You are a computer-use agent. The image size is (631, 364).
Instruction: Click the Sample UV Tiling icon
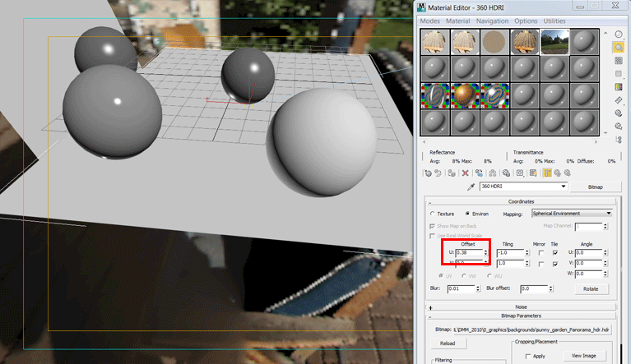(619, 73)
